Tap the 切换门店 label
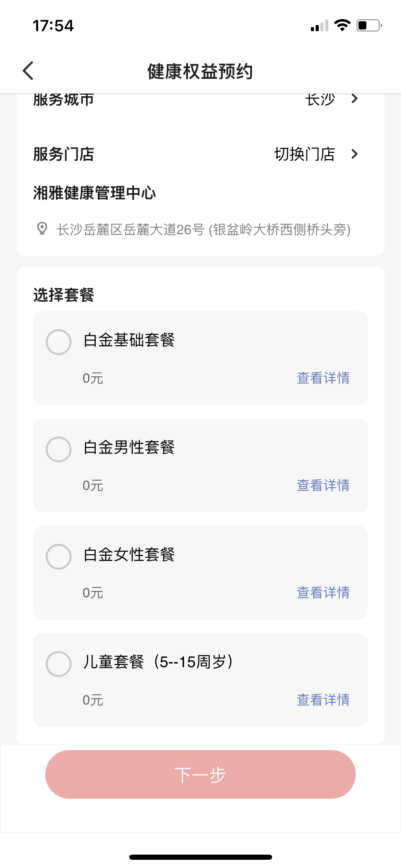The height and width of the screenshot is (868, 401). [304, 154]
